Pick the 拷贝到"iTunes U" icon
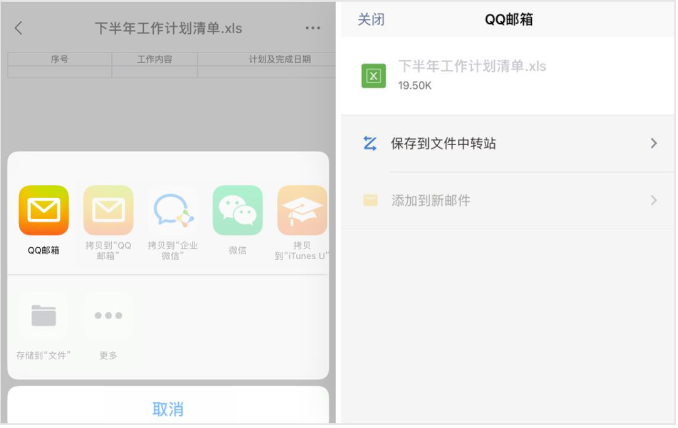The image size is (678, 428). coord(302,210)
